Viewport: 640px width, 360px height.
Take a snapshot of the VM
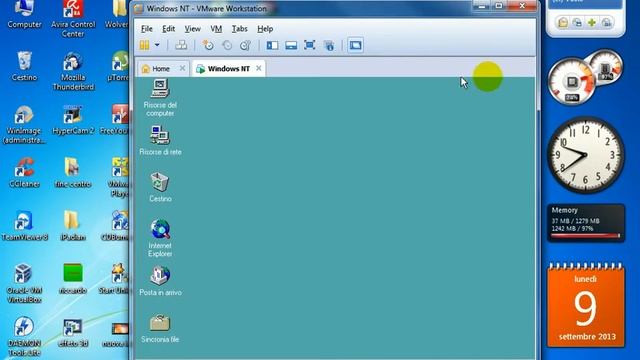click(208, 45)
